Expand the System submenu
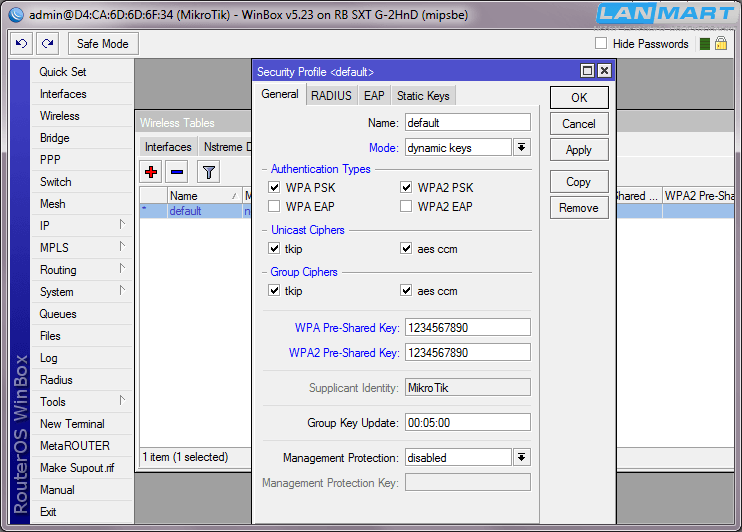 coord(122,291)
